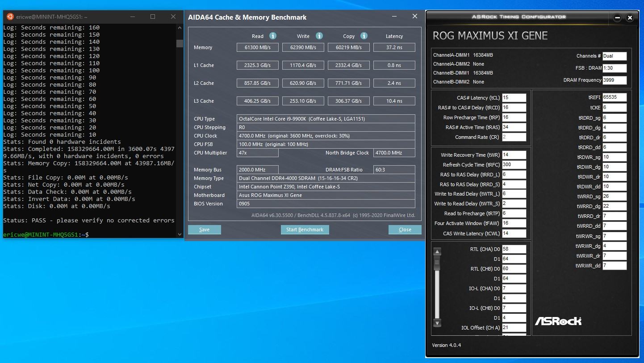644x363 pixels.
Task: Click the tRDRD_dg value field
Action: (x=615, y=128)
